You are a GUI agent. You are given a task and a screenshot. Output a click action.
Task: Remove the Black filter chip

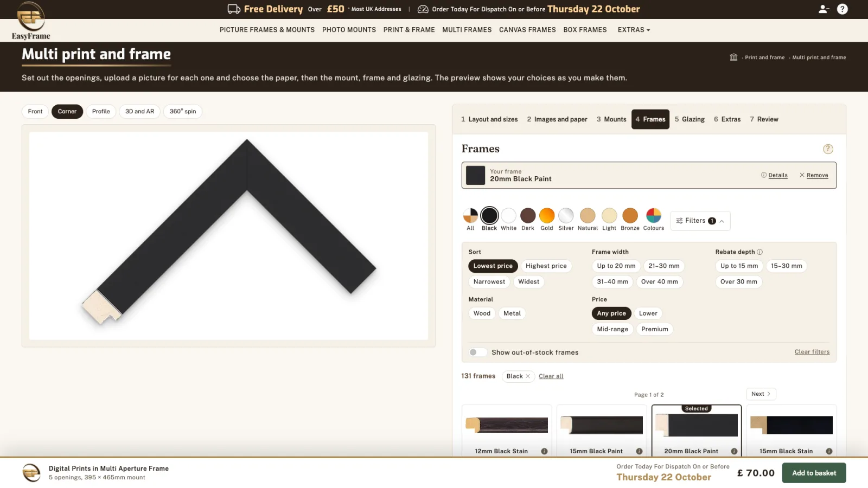(x=528, y=376)
